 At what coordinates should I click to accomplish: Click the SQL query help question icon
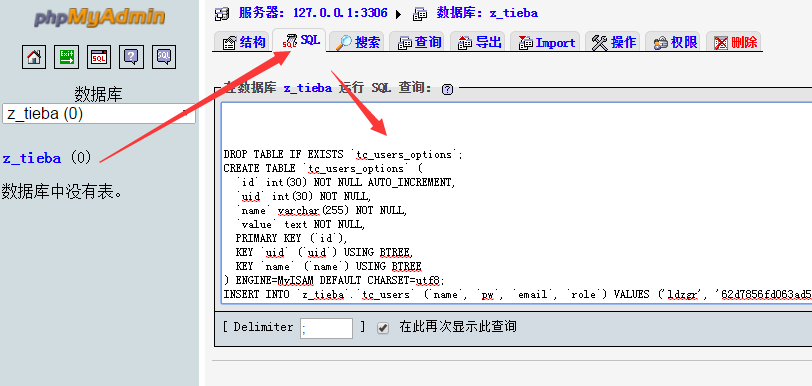[x=447, y=89]
